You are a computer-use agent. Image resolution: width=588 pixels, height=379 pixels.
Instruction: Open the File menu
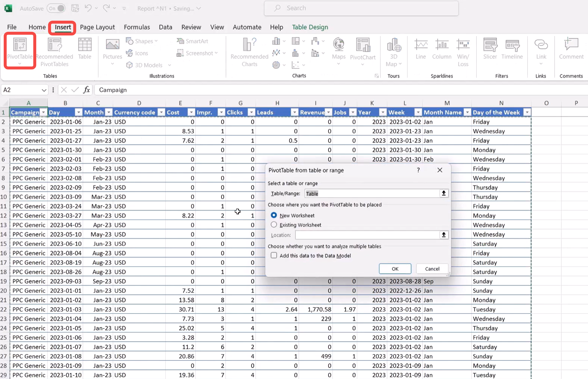coord(12,27)
